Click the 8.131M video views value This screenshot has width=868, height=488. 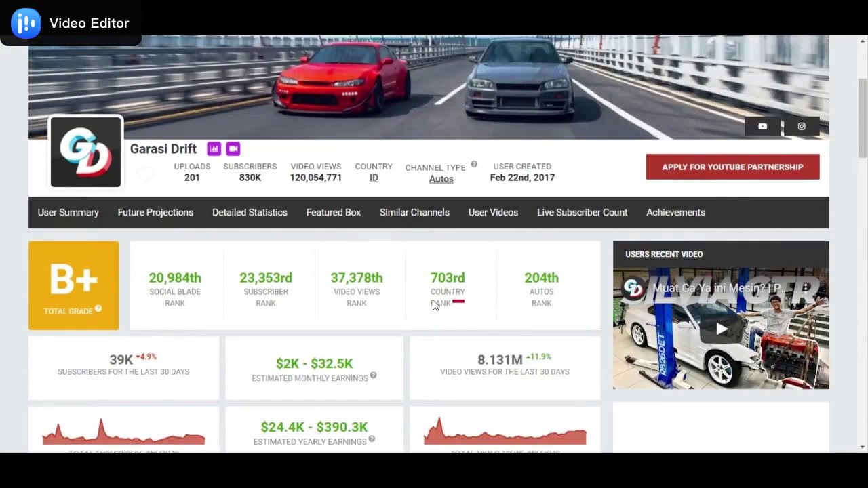click(500, 359)
